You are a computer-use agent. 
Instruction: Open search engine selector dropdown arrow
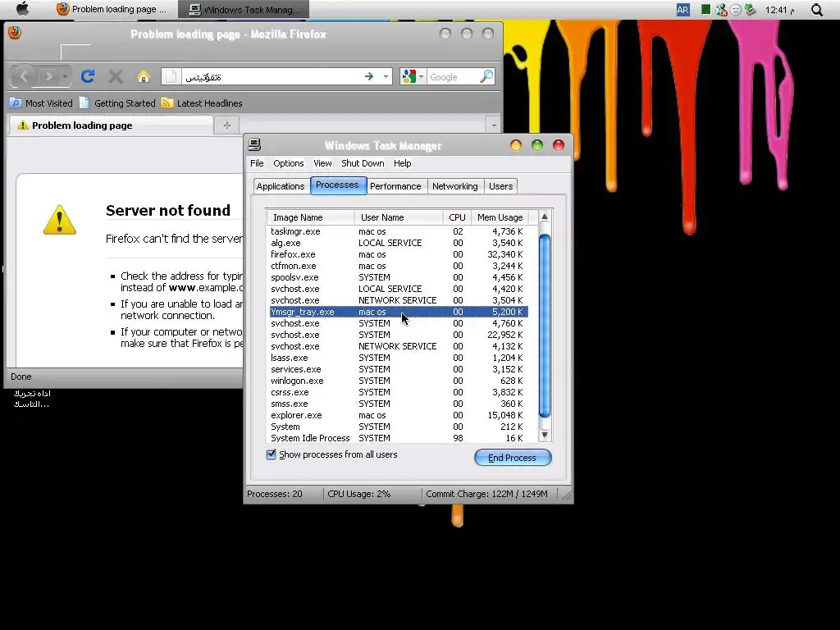[x=421, y=76]
